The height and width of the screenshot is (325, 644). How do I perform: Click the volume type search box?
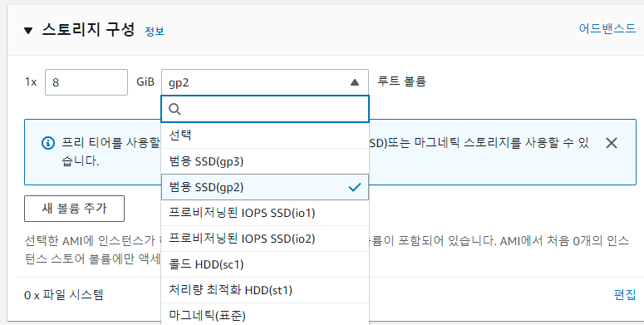(x=265, y=109)
